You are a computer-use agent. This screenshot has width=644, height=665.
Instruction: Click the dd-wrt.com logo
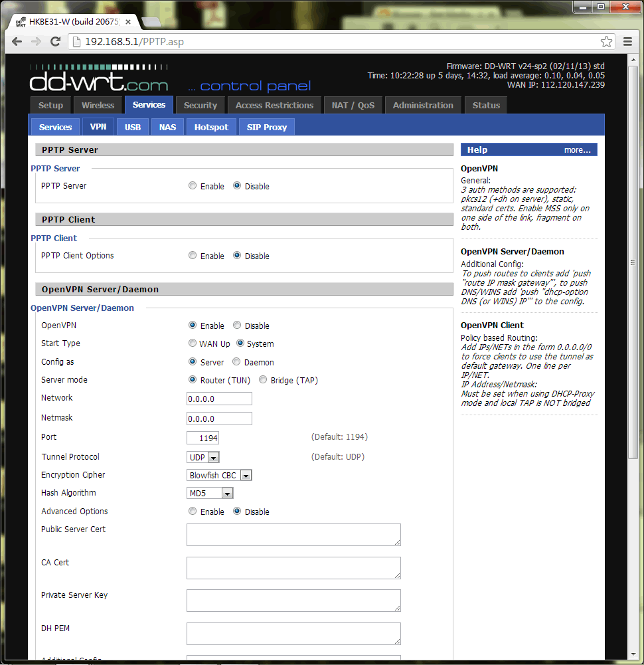[x=99, y=78]
